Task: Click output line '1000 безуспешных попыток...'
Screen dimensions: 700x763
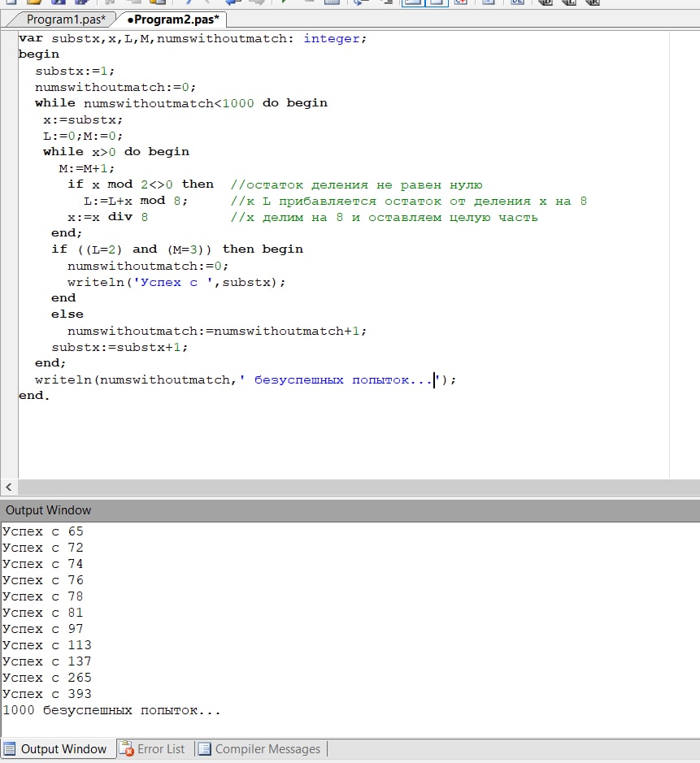Action: click(111, 710)
